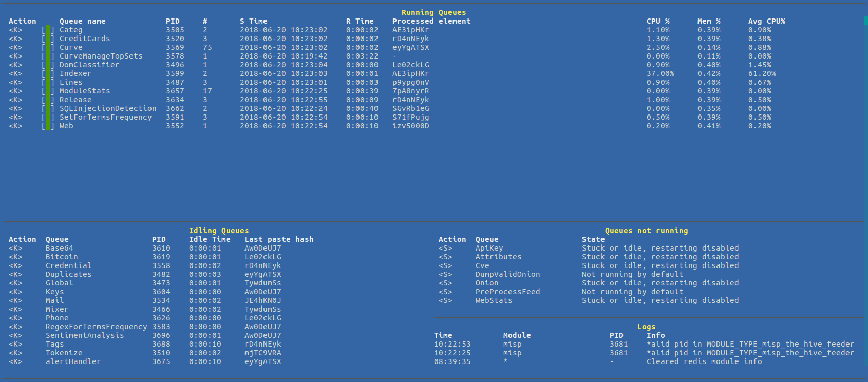
Task: Kill the idle Base64 queue with <K>
Action: click(15, 248)
